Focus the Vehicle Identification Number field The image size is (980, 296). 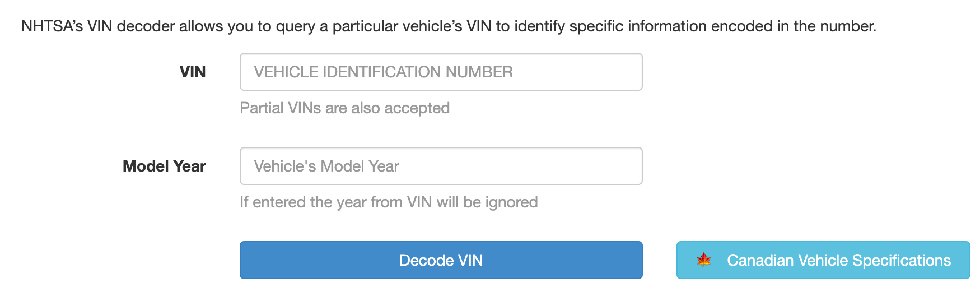[441, 72]
